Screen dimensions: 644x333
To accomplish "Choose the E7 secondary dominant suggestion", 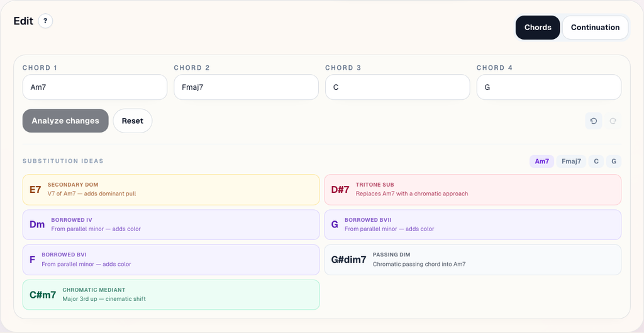I will point(171,190).
